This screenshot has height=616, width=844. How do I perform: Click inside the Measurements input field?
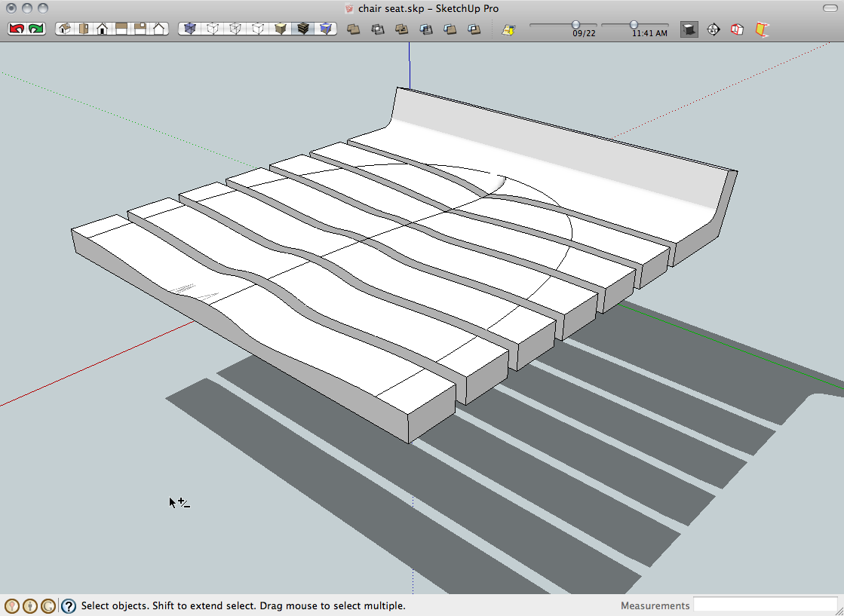tap(765, 605)
